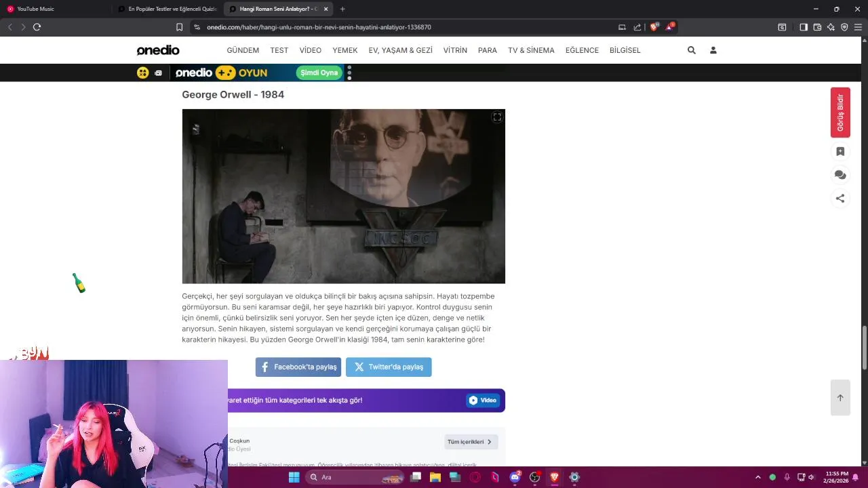Image resolution: width=868 pixels, height=488 pixels.
Task: Share via Twitter'da paylaş button
Action: tap(389, 367)
